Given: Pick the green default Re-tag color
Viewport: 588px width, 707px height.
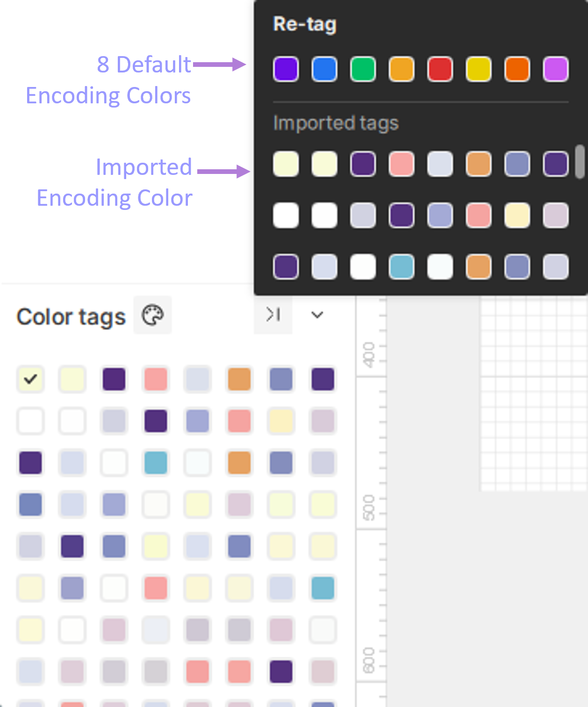Looking at the screenshot, I should point(363,69).
